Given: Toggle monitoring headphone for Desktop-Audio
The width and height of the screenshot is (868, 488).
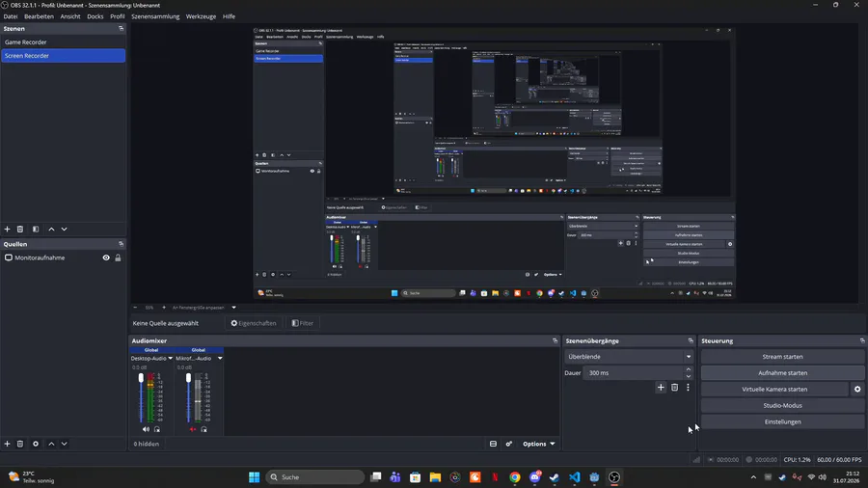Looking at the screenshot, I should tap(157, 429).
